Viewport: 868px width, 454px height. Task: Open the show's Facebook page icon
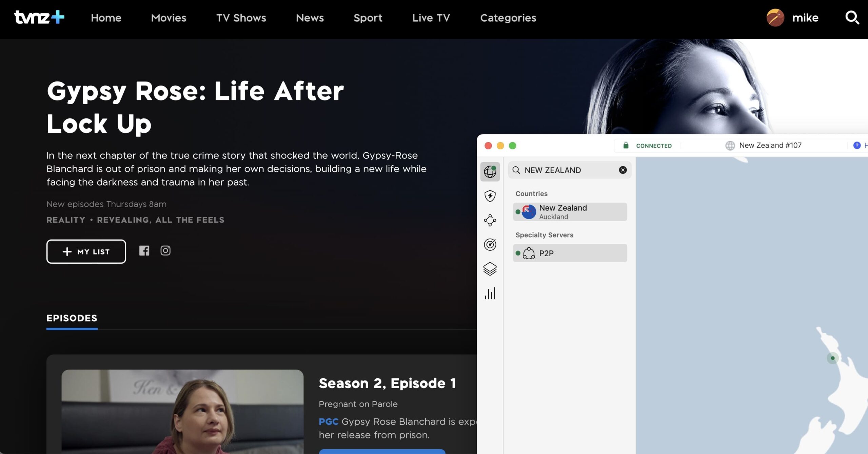tap(144, 251)
